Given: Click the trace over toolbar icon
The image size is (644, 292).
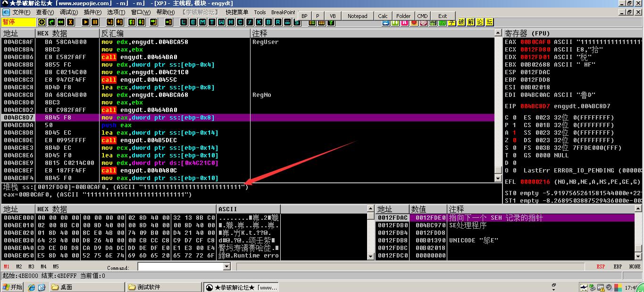Looking at the screenshot, I should [141, 22].
